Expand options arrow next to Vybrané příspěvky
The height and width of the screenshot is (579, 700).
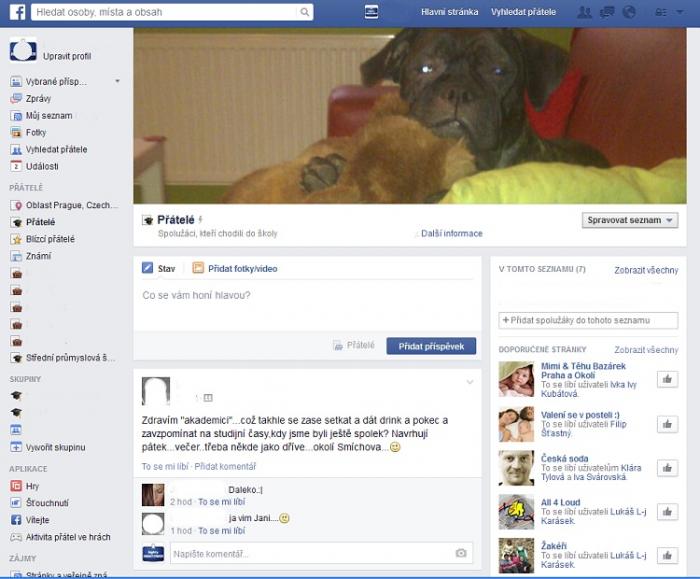click(x=117, y=81)
